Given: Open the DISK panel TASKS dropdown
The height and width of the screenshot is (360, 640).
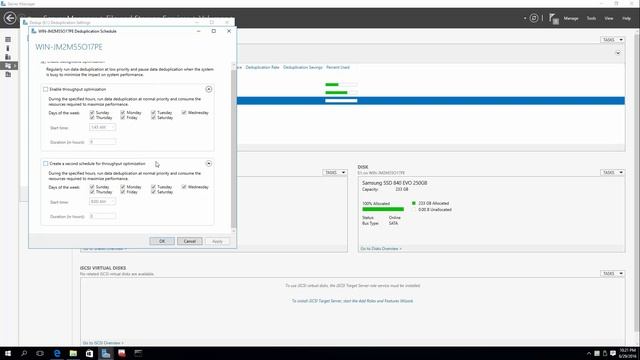Looking at the screenshot, I should pos(612,172).
